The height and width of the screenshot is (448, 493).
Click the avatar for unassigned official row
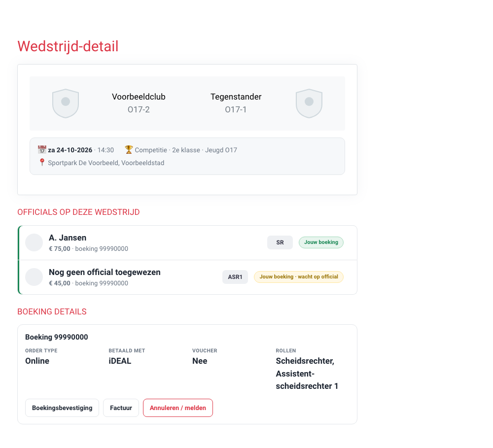34,277
